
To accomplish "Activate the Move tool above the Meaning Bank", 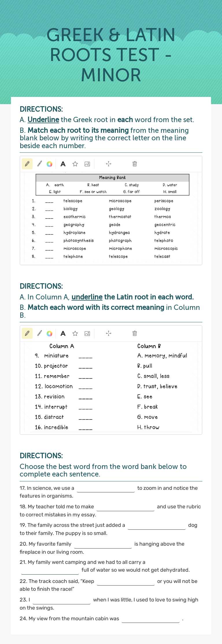I will [109, 164].
